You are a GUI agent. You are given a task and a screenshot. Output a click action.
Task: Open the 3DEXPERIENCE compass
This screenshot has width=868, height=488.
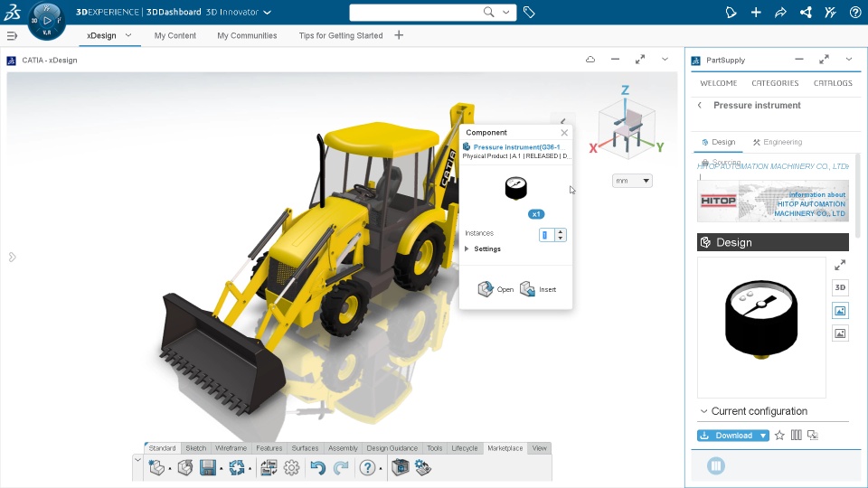46,21
